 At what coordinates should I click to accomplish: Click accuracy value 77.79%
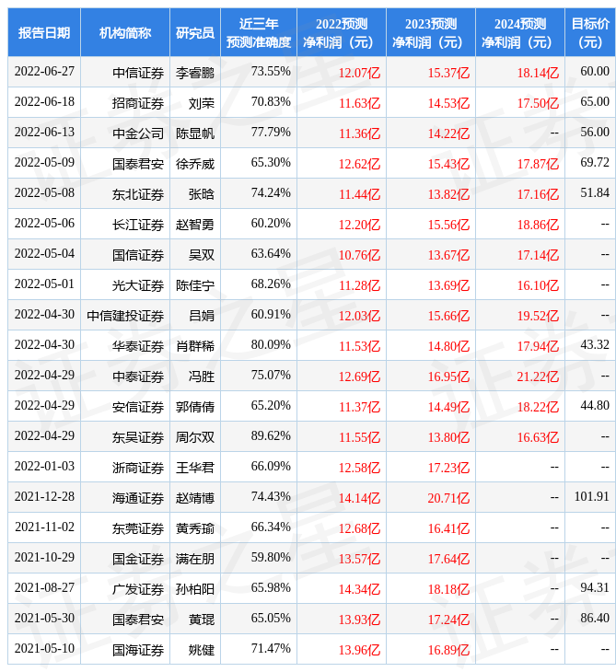(271, 132)
